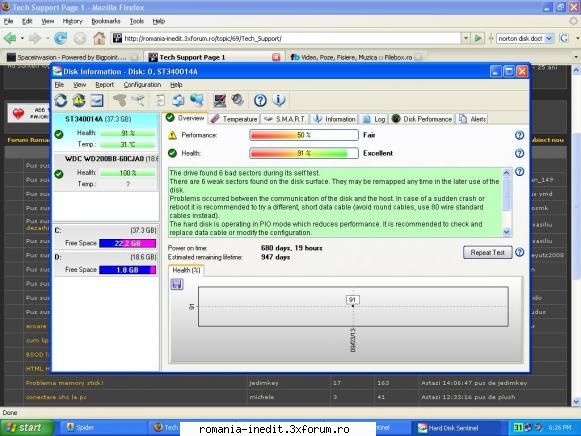Viewport: 581px width, 436px height.
Task: Click the help icon beside Health row
Action: coord(519,153)
